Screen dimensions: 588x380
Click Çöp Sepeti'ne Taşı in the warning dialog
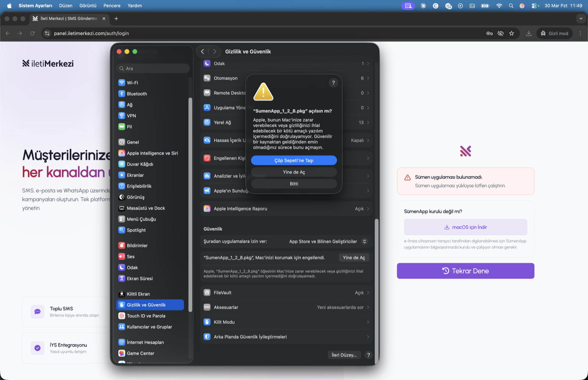point(294,160)
